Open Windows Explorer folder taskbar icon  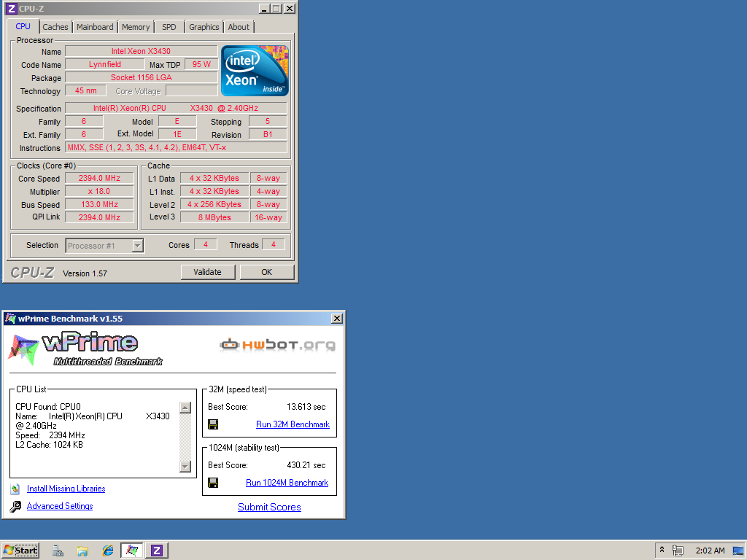(82, 551)
